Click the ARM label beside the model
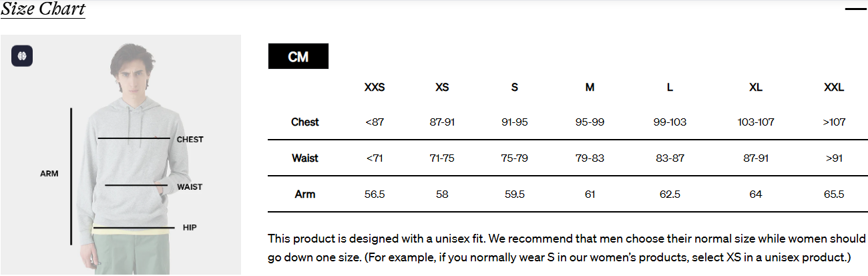Image resolution: width=868 pixels, height=276 pixels. coord(49,174)
